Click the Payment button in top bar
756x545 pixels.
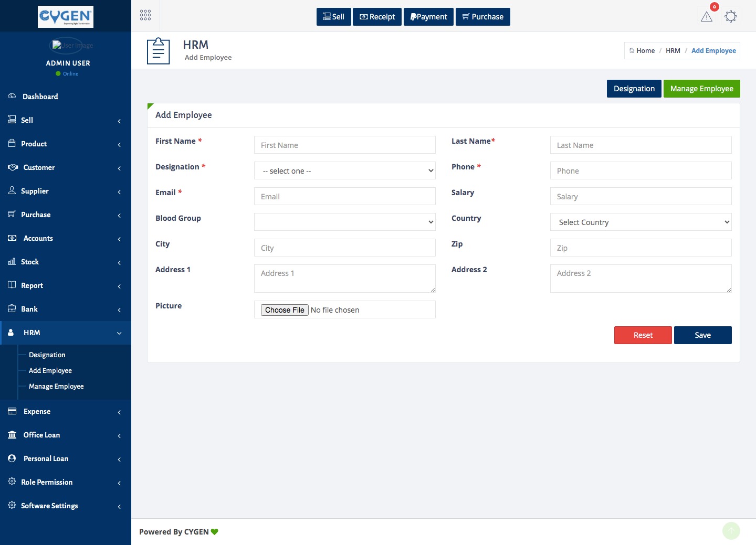(429, 17)
